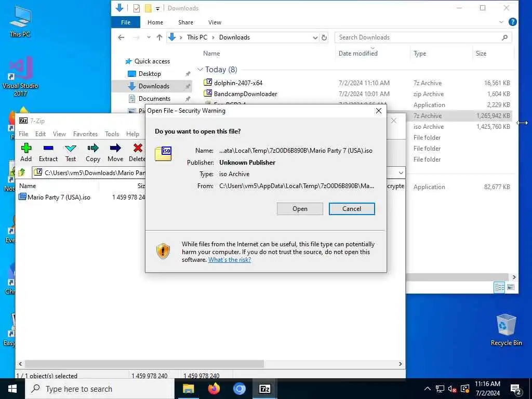Expand the 7-Zip path dropdown arrow
Screen dimensions: 532x399
(x=401, y=172)
